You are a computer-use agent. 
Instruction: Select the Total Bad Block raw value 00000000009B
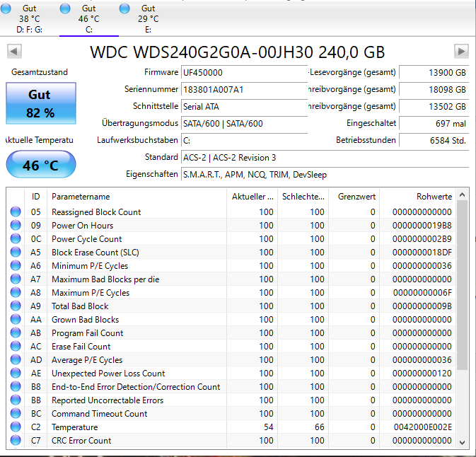coord(422,306)
